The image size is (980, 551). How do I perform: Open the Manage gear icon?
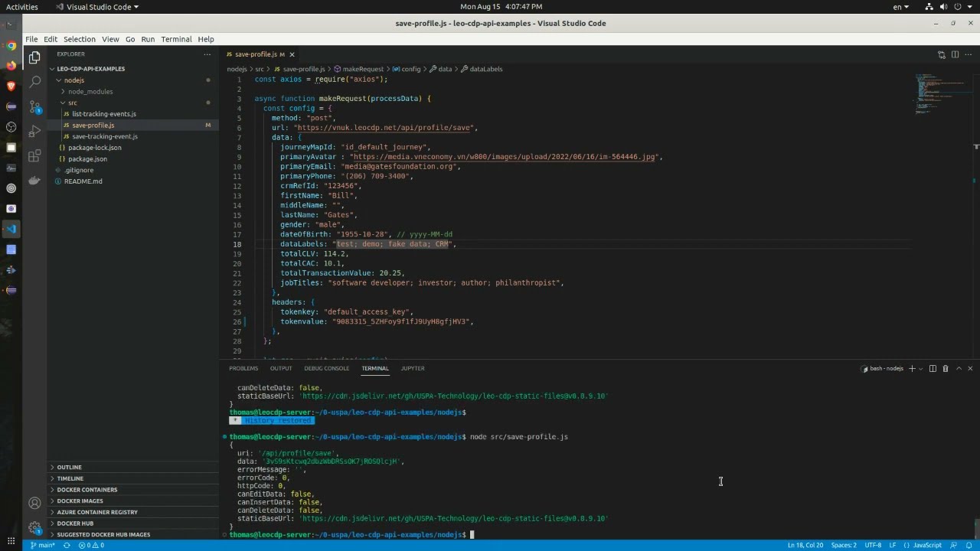34,527
